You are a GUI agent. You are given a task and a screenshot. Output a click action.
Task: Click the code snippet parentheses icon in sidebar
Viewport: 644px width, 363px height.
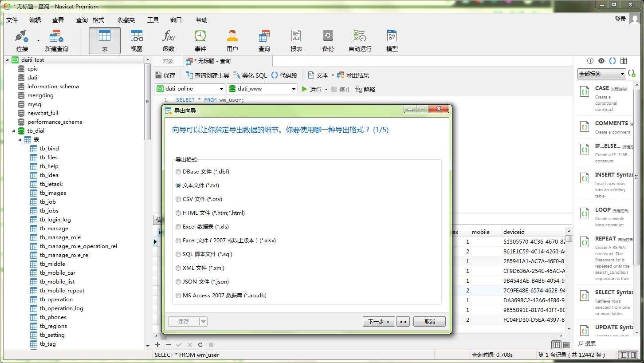pyautogui.click(x=613, y=61)
